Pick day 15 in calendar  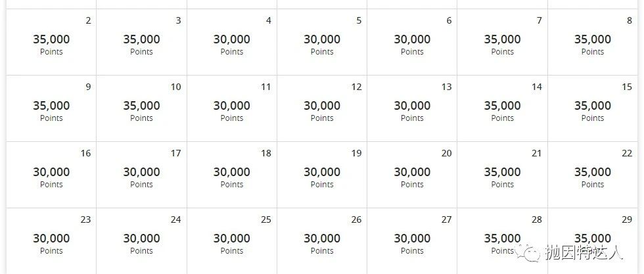coord(593,108)
